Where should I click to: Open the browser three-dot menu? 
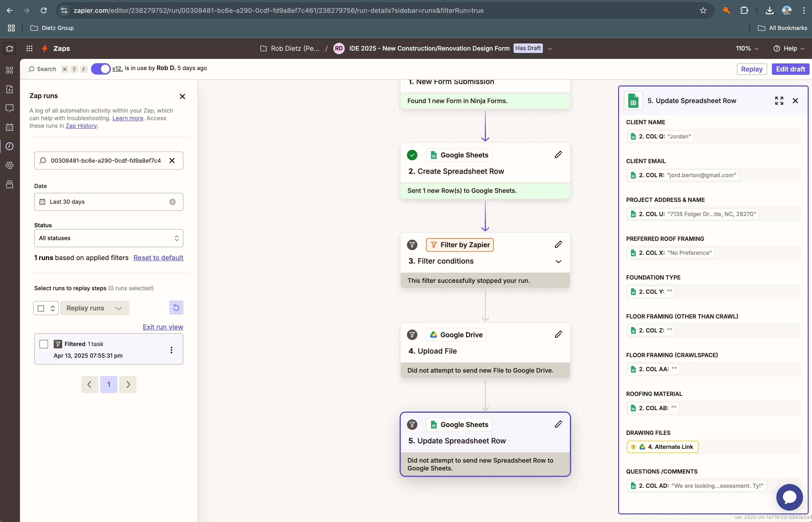(804, 10)
